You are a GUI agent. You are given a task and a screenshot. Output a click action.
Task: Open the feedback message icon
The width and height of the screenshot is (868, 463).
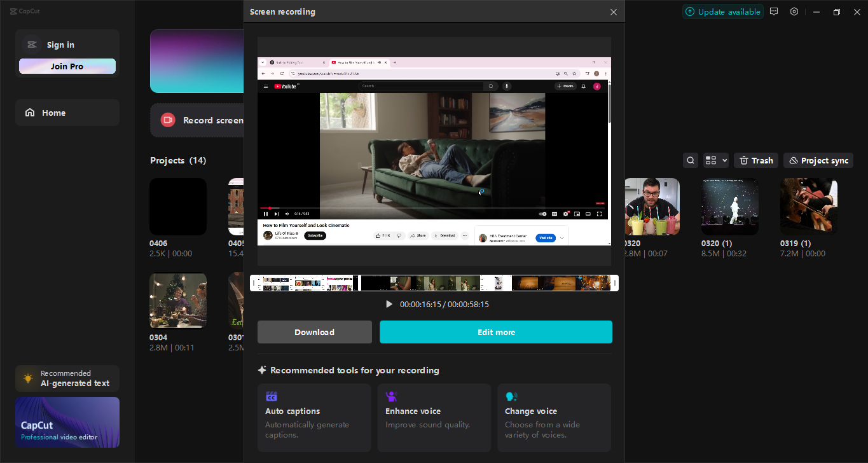pos(774,11)
